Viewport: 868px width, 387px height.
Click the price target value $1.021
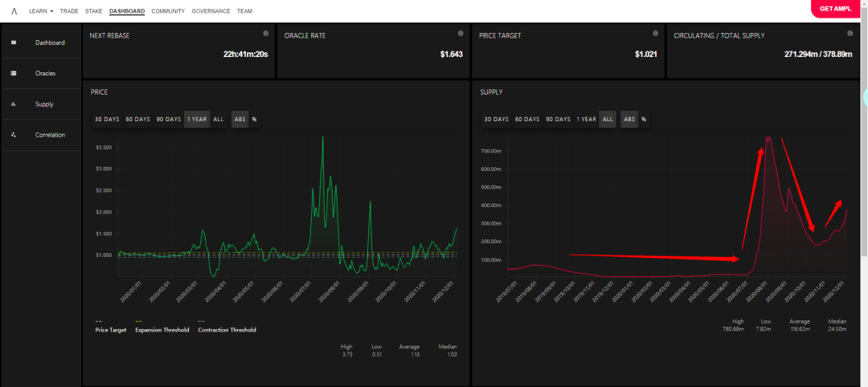coord(646,55)
